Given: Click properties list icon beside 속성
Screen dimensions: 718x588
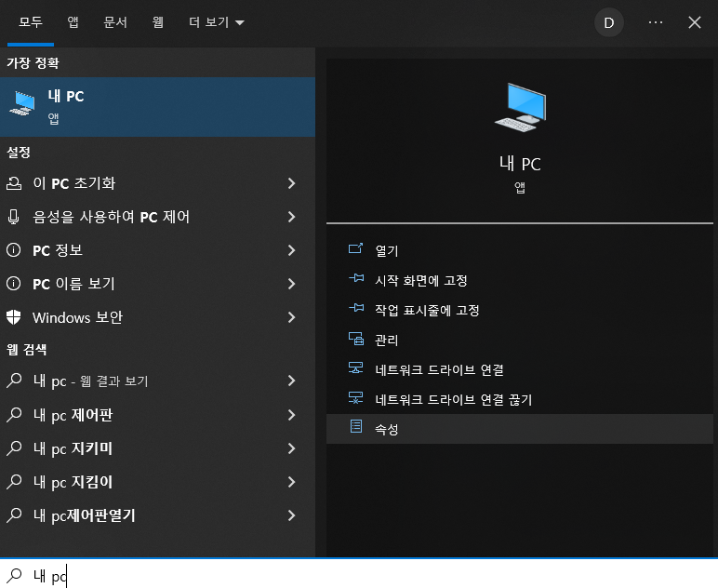Looking at the screenshot, I should tap(356, 426).
